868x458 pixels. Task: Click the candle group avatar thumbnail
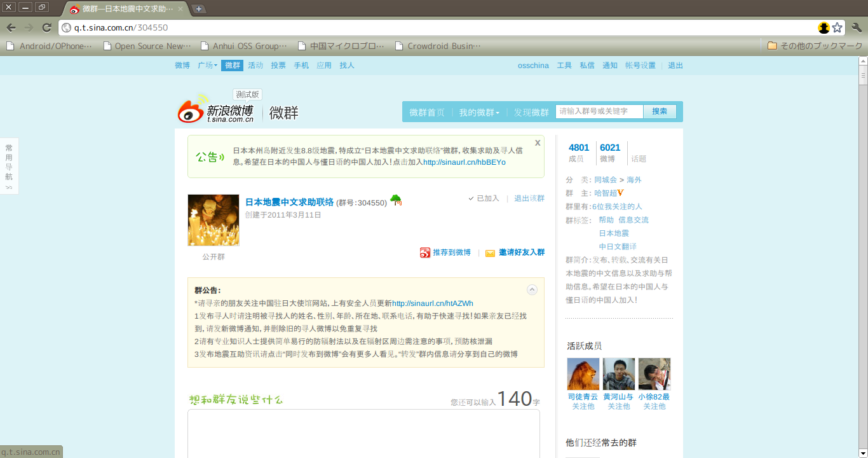214,220
